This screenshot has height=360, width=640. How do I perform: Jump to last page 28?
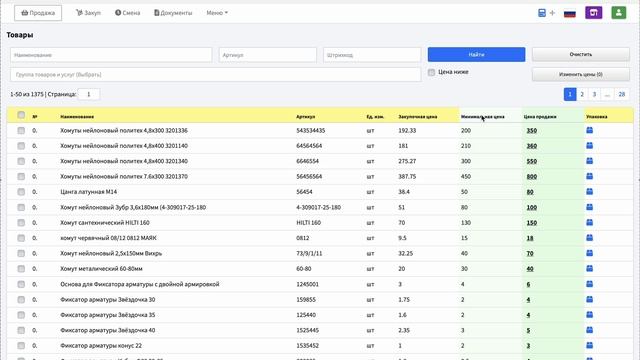tap(621, 94)
